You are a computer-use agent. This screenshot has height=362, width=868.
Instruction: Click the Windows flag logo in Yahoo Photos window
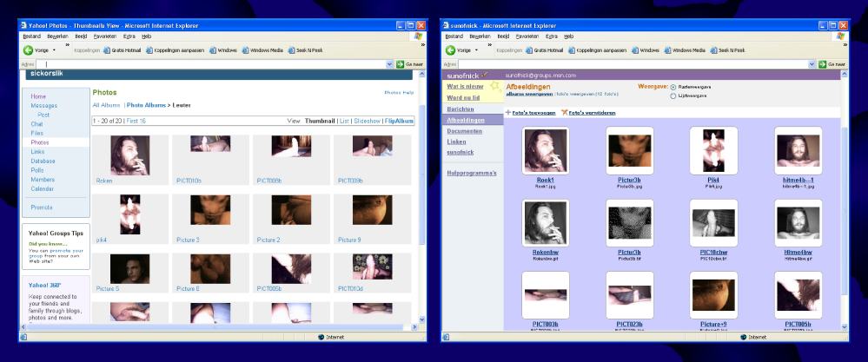click(418, 36)
